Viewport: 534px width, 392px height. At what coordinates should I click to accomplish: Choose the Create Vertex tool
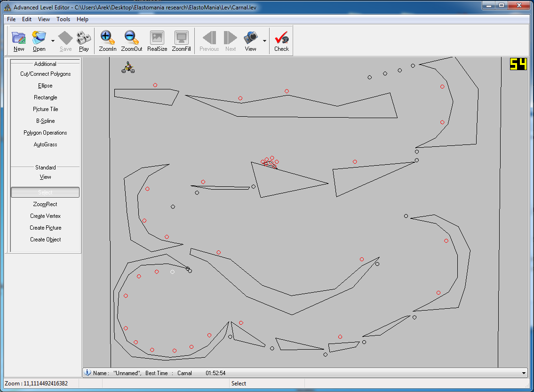tap(45, 216)
